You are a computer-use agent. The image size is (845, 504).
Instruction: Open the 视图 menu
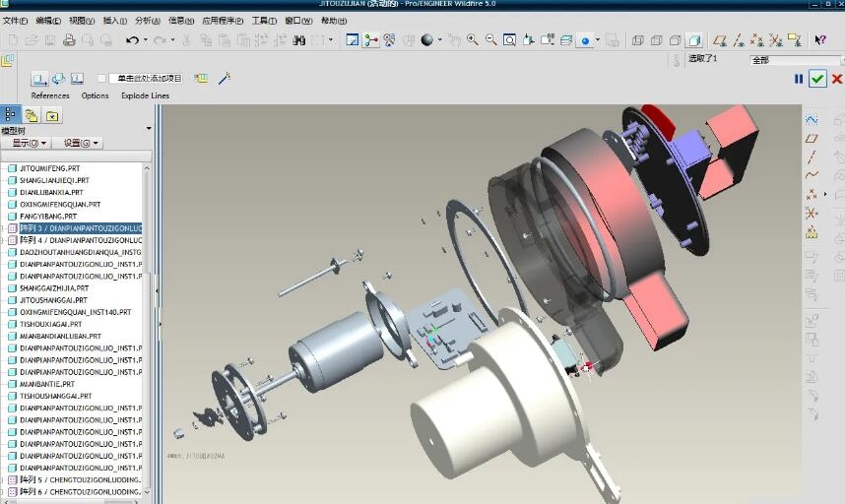tap(82, 21)
